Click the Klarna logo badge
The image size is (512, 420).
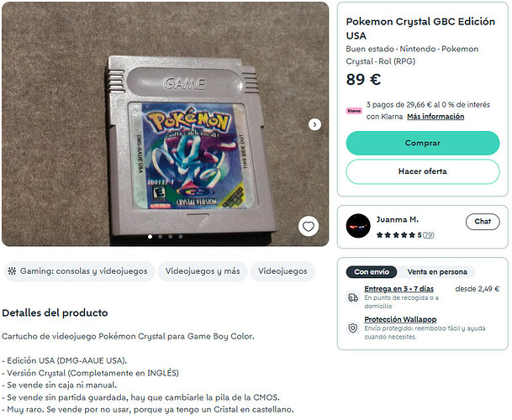354,111
